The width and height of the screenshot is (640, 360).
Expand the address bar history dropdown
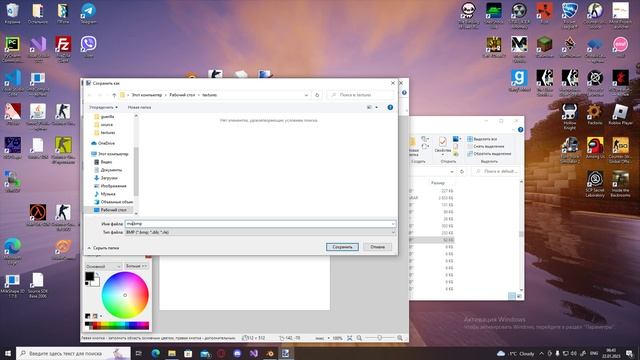pyautogui.click(x=306, y=95)
